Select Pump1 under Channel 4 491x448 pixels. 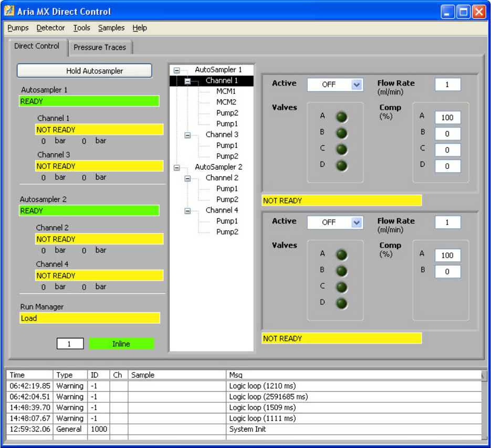227,221
